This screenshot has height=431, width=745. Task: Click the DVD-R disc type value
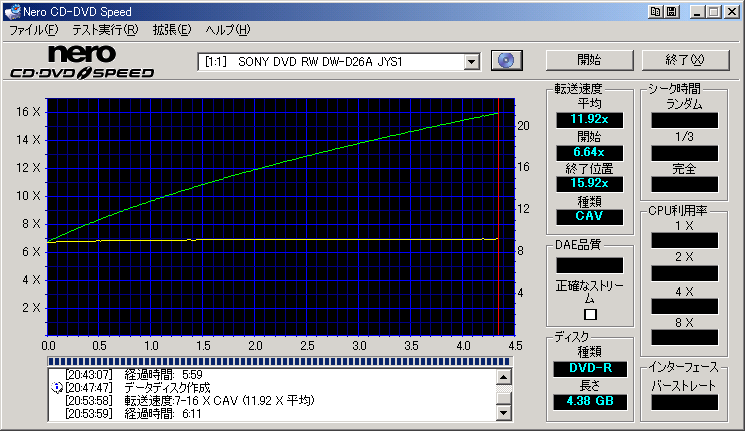tap(590, 368)
